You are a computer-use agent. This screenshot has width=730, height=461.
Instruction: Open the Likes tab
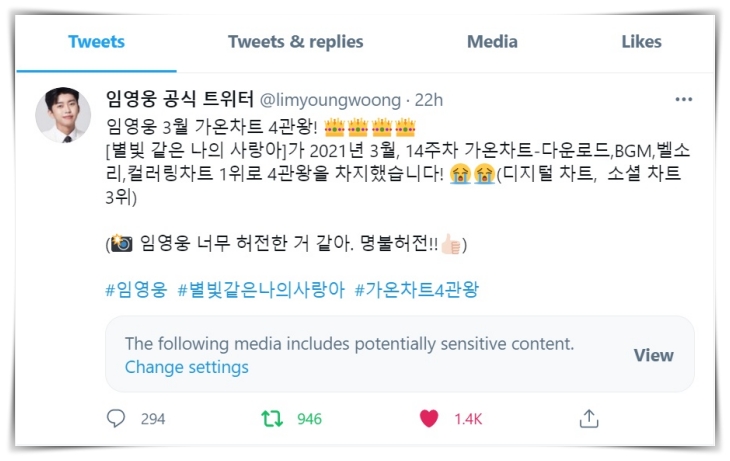642,42
